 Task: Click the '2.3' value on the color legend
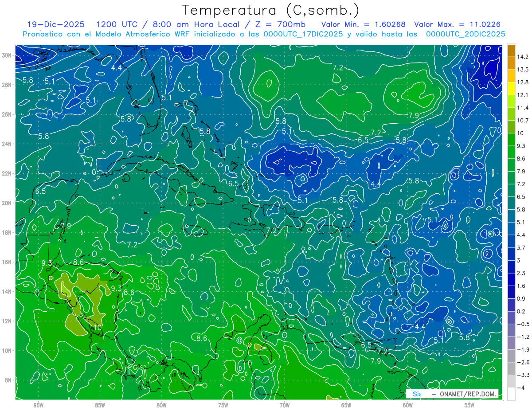(x=521, y=273)
